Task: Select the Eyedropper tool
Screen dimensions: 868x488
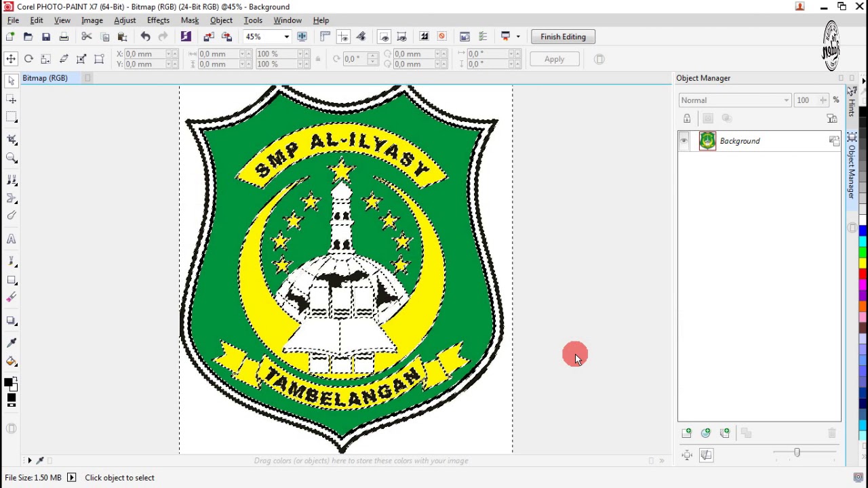Action: 12,343
